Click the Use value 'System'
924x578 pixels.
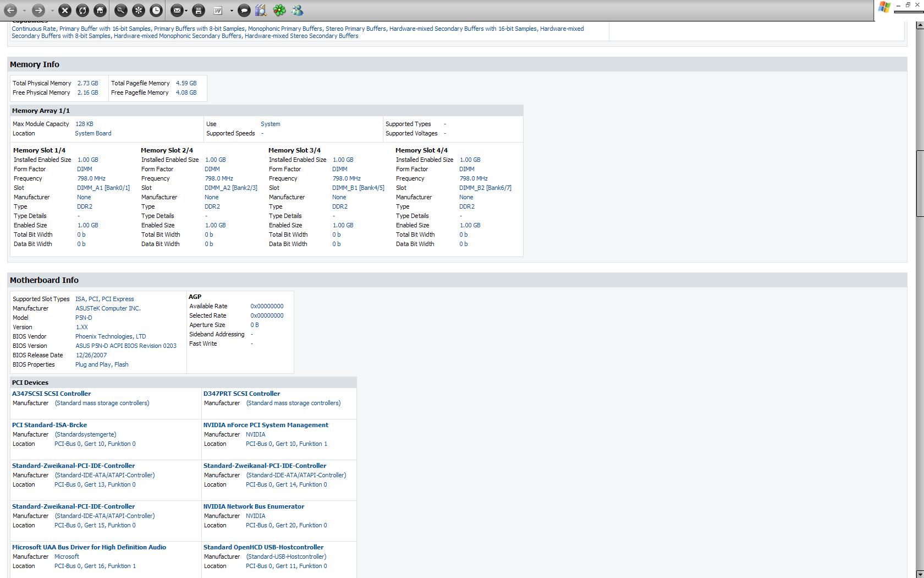tap(271, 124)
